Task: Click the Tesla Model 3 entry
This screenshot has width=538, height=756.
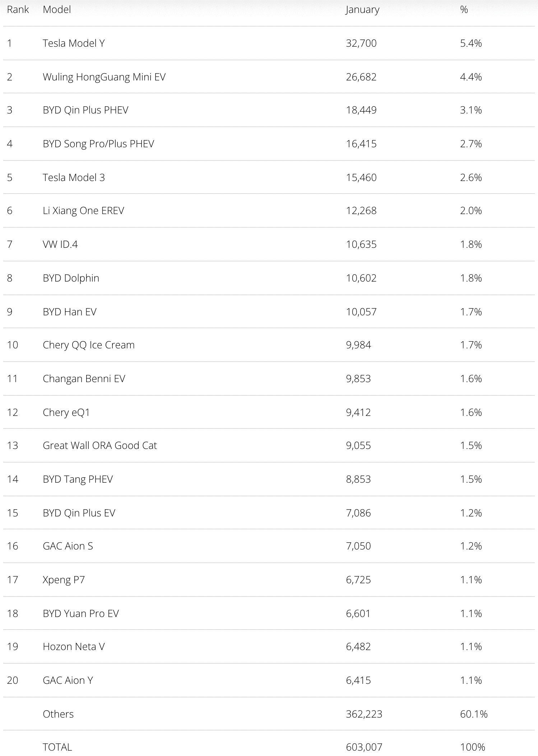Action: 74,177
